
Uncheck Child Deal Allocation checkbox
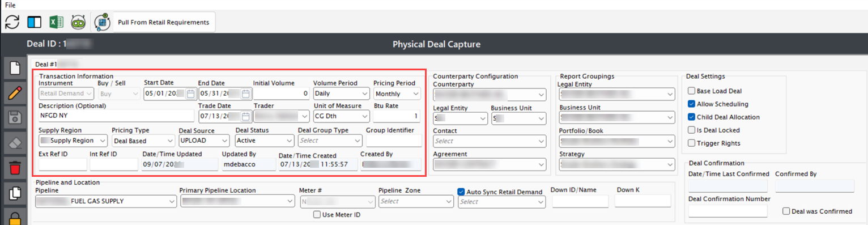click(x=691, y=117)
